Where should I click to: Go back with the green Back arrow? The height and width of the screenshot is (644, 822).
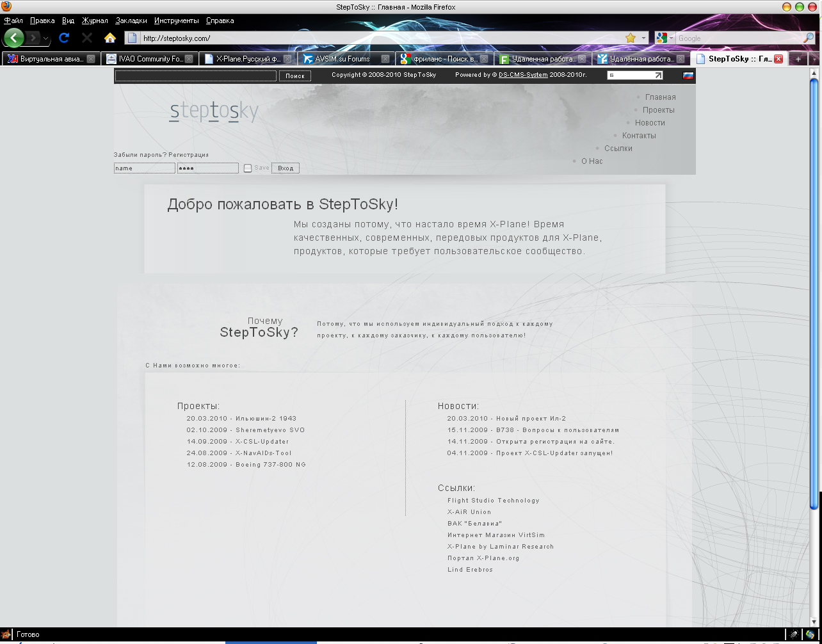tap(13, 38)
